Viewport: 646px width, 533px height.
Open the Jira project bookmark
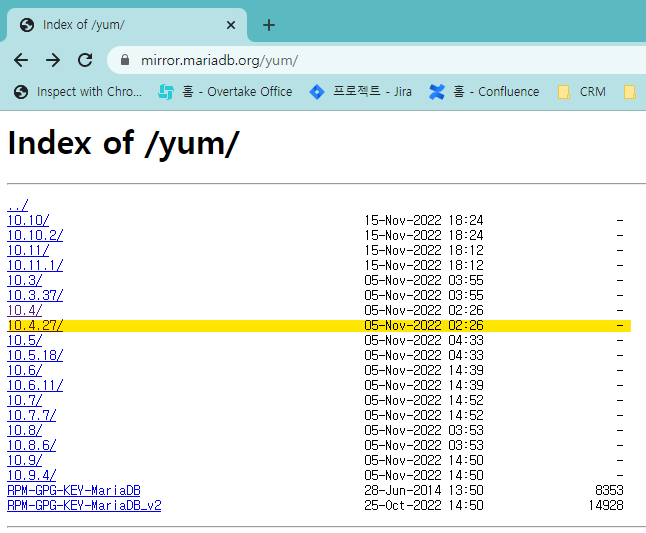(x=360, y=91)
